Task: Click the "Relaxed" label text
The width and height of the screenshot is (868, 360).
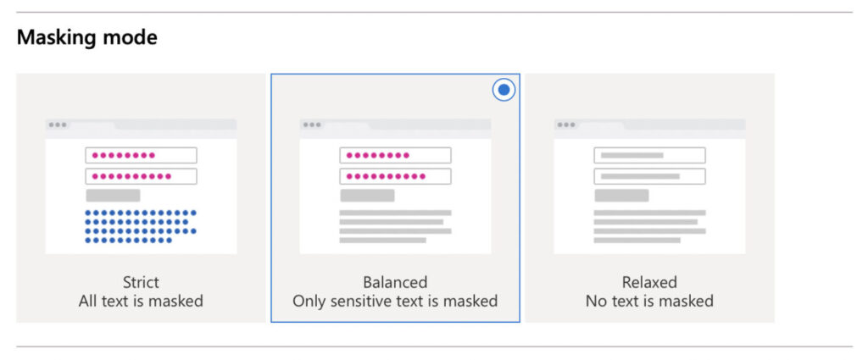Action: (x=649, y=282)
